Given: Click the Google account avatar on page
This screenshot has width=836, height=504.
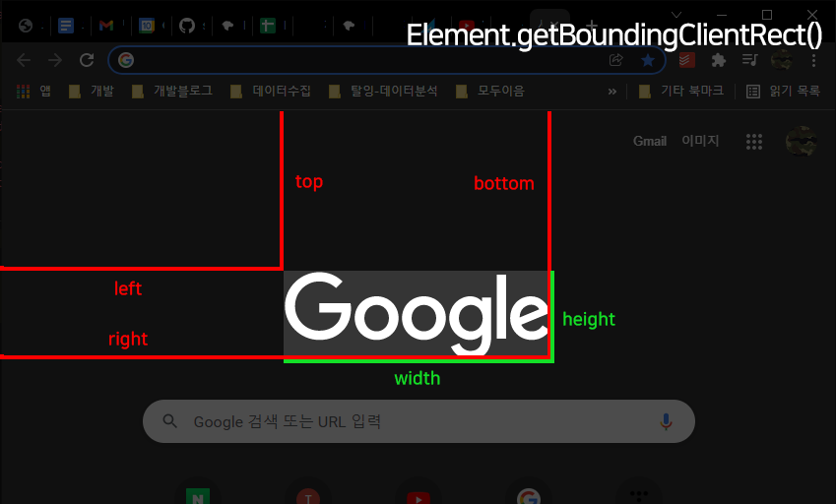Looking at the screenshot, I should 802,141.
